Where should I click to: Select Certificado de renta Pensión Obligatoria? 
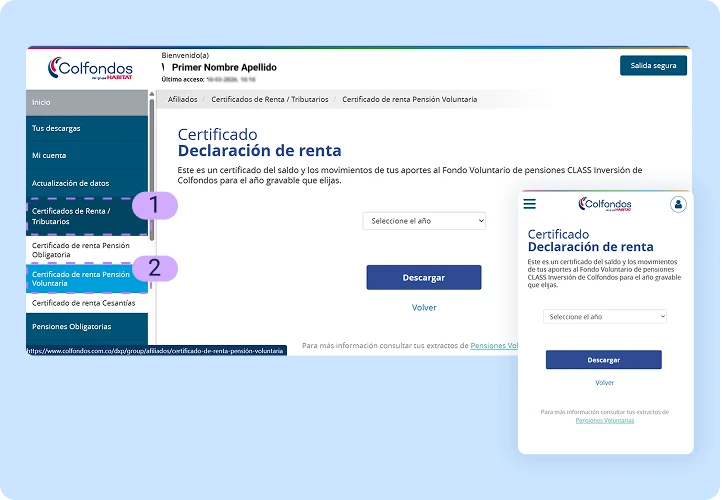click(x=87, y=250)
